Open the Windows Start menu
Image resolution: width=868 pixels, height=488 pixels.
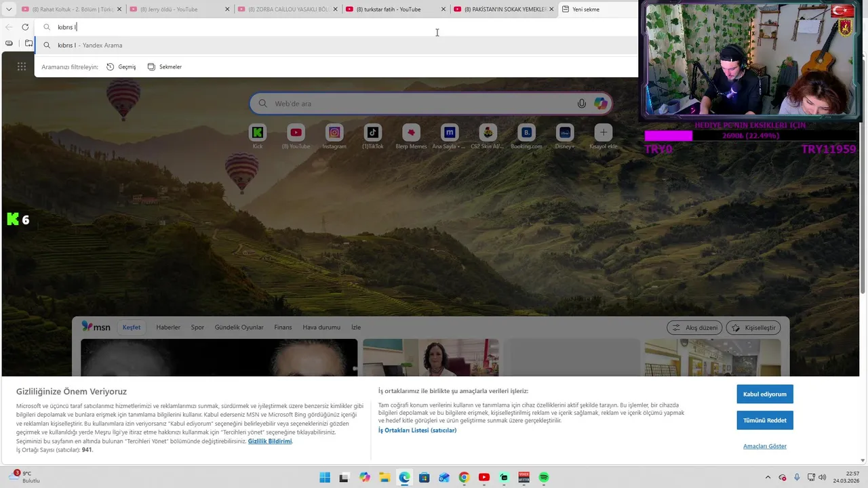click(x=325, y=477)
